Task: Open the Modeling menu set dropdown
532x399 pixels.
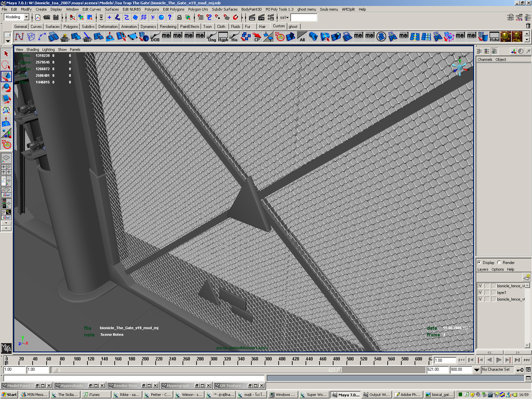Action: (26, 17)
